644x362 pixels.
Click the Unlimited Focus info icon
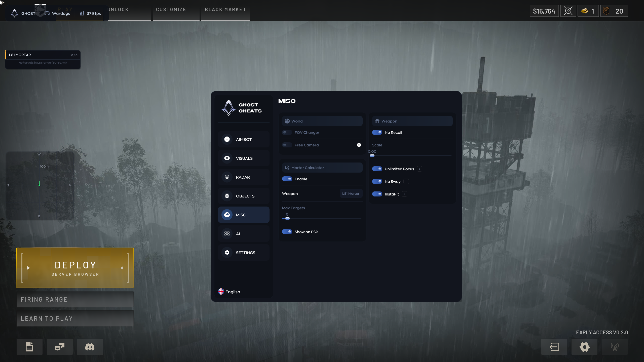click(419, 169)
